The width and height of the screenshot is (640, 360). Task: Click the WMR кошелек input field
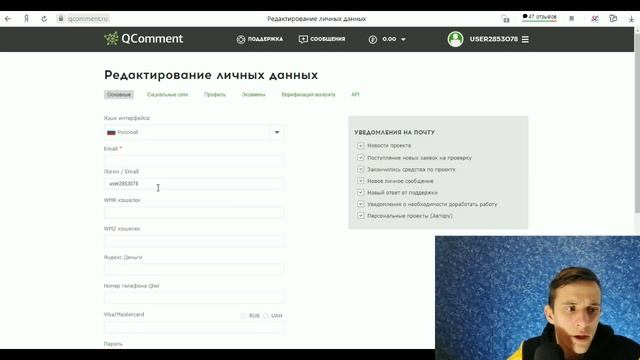pyautogui.click(x=194, y=212)
